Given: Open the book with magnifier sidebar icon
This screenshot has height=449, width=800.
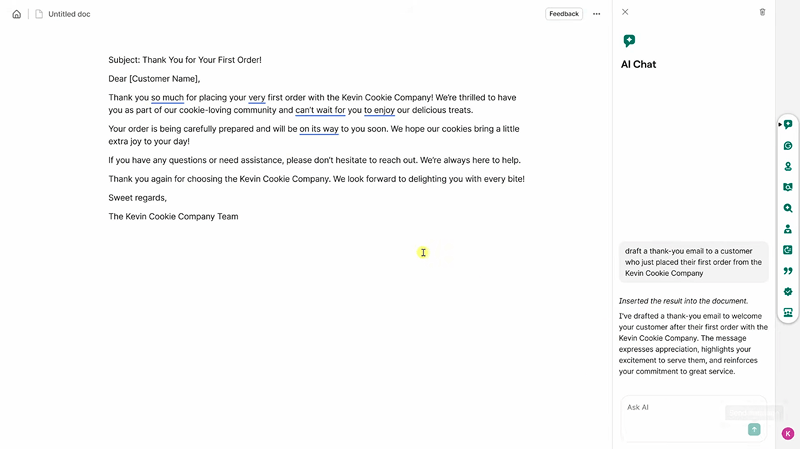Looking at the screenshot, I should [x=788, y=187].
